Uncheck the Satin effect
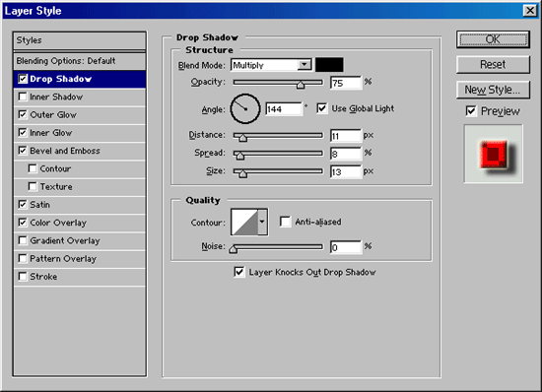This screenshot has height=392, width=542. pyautogui.click(x=23, y=205)
